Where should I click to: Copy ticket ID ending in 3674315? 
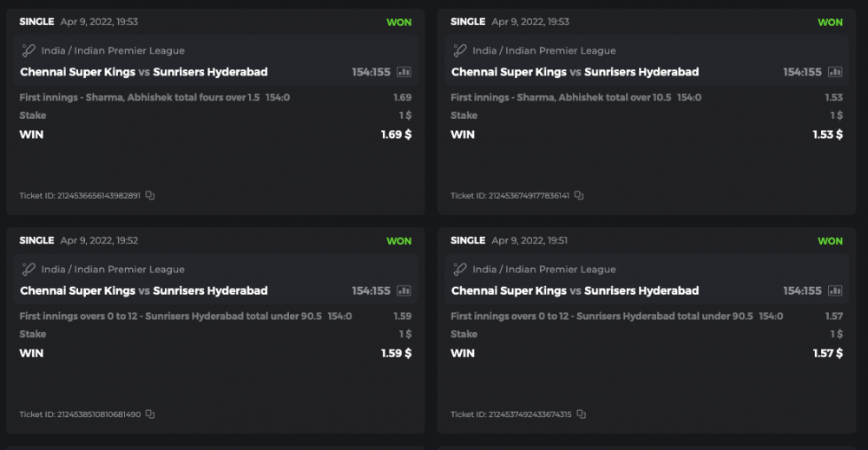tap(582, 414)
